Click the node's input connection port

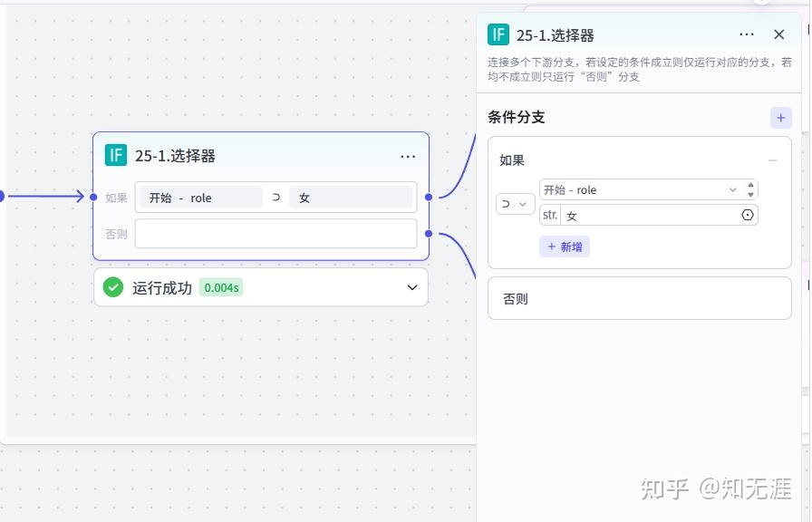[93, 197]
